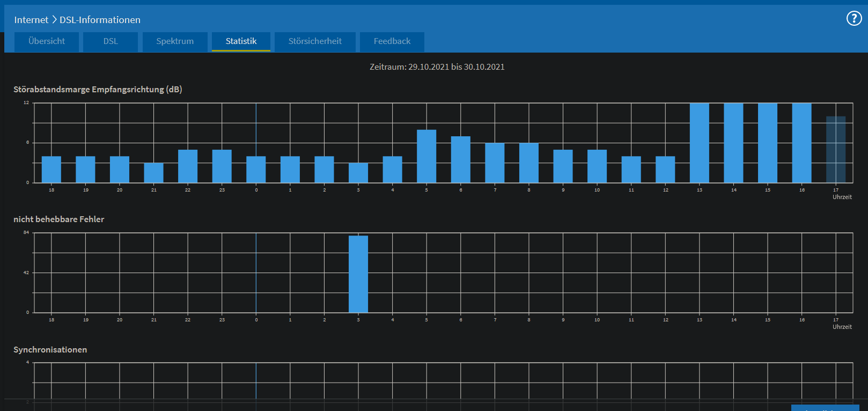This screenshot has height=411, width=868.
Task: Click the Internet breadcrumb link
Action: (31, 20)
